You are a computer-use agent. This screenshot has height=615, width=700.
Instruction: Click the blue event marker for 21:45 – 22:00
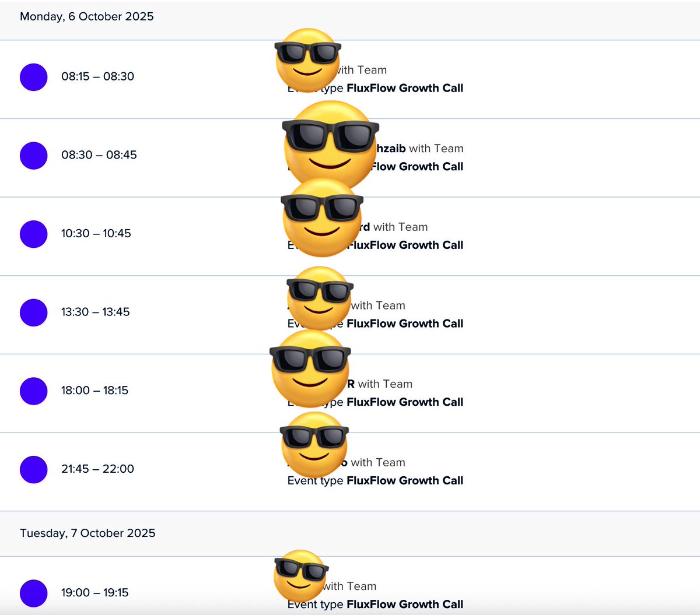tap(34, 469)
